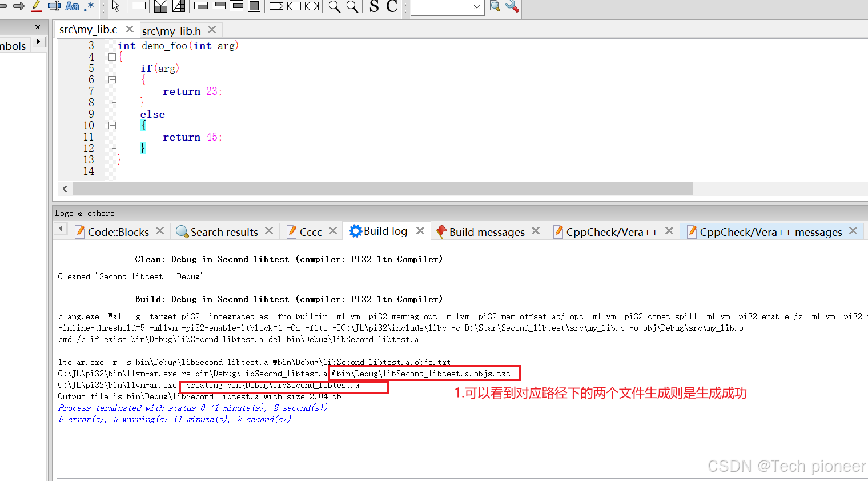Collapse the else block fold at line 10

coord(112,125)
